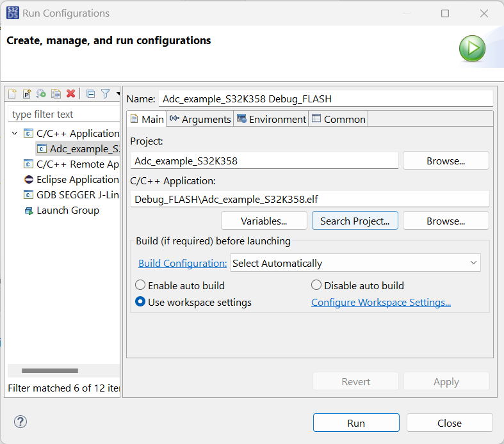Open the dialog Help question mark
This screenshot has height=444, width=504.
[21, 422]
